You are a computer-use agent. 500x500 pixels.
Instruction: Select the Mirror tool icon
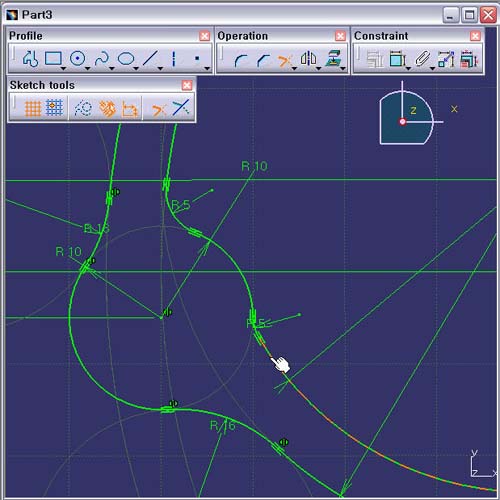click(308, 58)
